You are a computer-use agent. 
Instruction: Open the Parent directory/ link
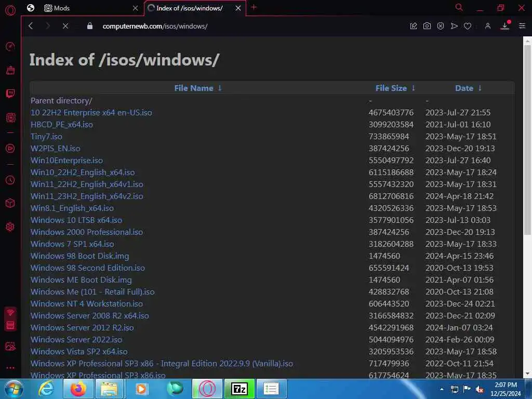coord(61,101)
